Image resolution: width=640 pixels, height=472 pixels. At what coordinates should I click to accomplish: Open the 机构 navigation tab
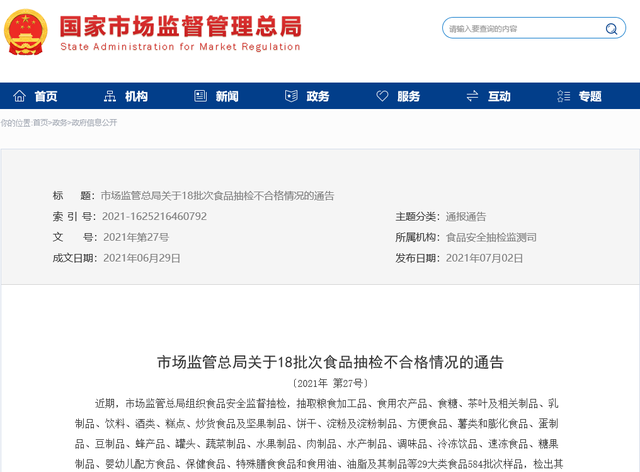click(x=136, y=96)
